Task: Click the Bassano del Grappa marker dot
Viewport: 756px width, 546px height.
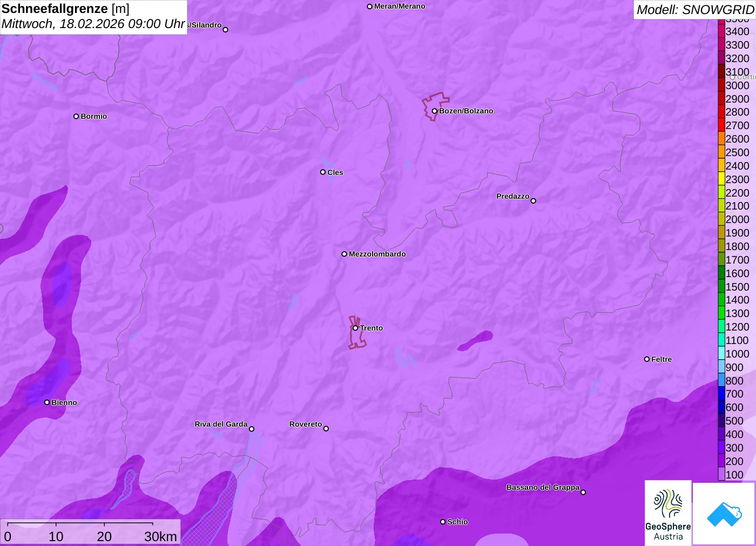Action: click(x=583, y=492)
